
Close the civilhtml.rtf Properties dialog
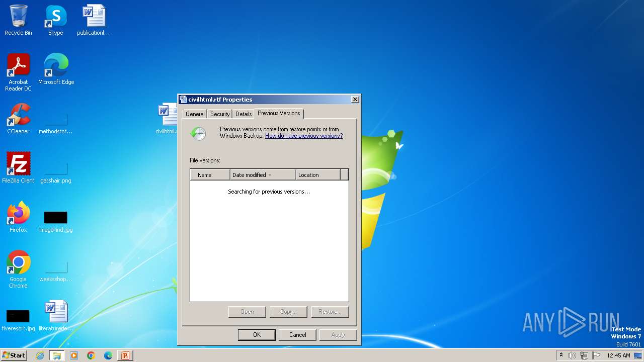point(355,100)
